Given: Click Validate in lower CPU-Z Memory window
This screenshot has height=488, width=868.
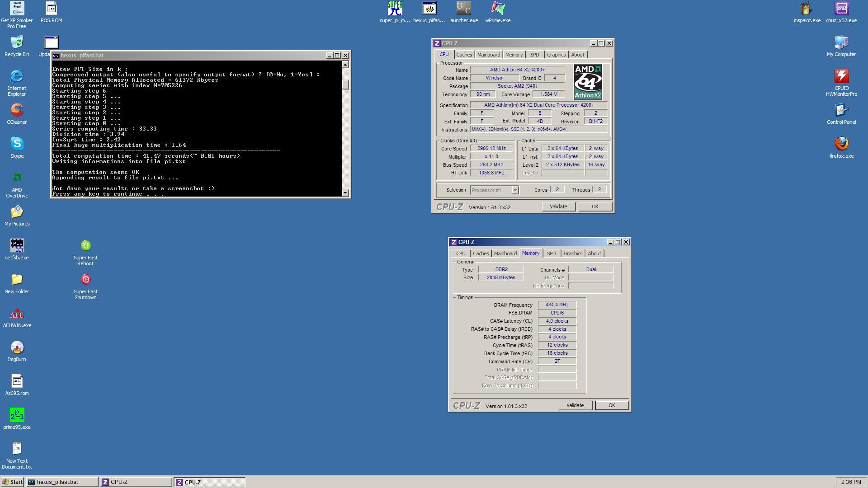Looking at the screenshot, I should tap(575, 405).
